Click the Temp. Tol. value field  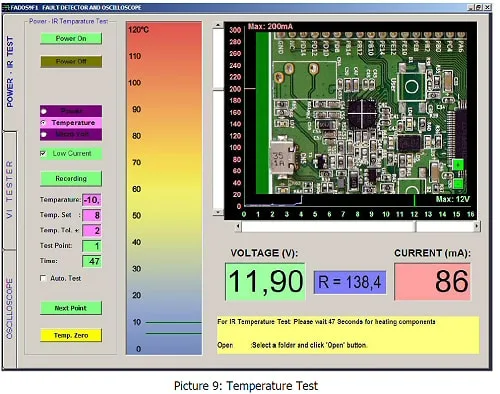pos(92,230)
